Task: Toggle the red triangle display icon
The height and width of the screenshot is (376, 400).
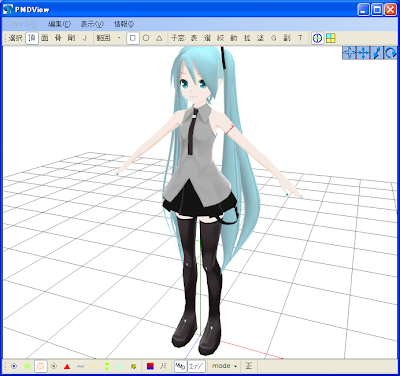Action: tap(67, 366)
